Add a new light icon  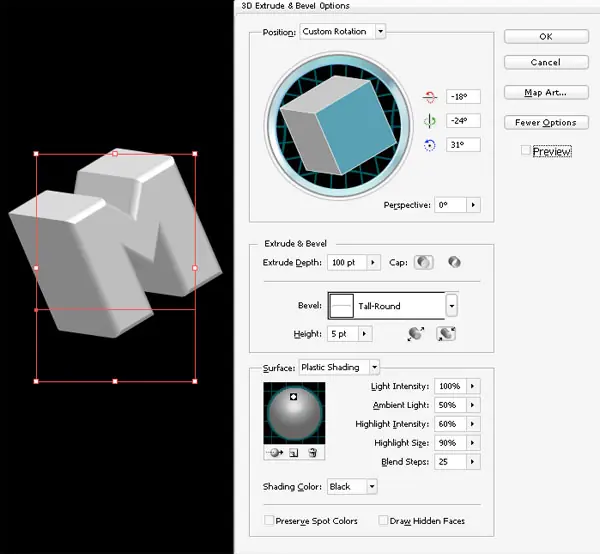pyautogui.click(x=293, y=453)
